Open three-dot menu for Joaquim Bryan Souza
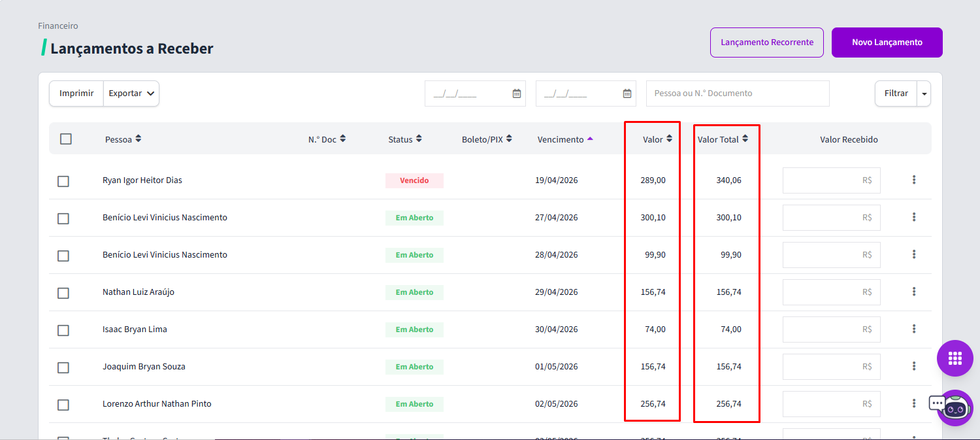 click(914, 366)
